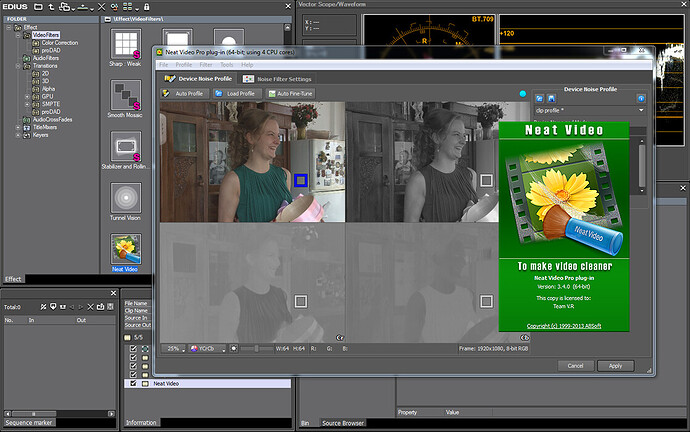690x432 pixels.
Task: Collapse the Transitions tree node
Action: (18, 66)
